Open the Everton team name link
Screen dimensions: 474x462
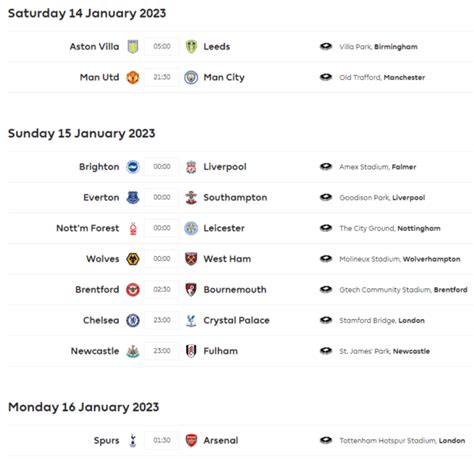click(x=101, y=197)
